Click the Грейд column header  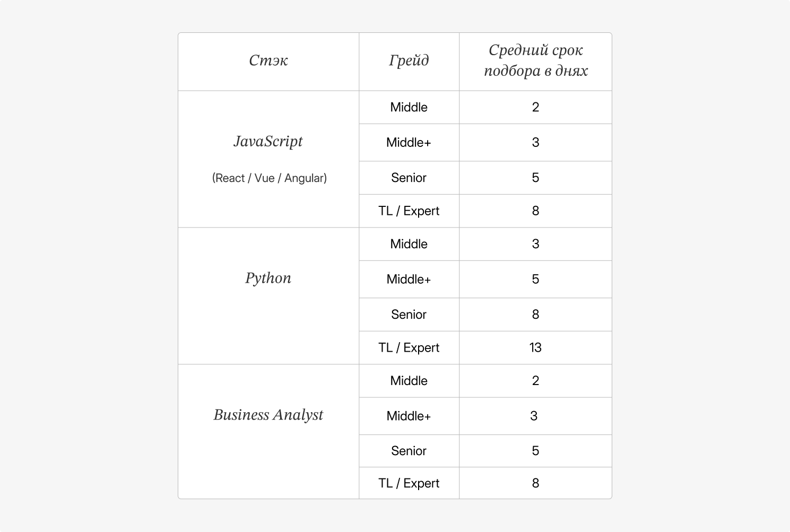tap(409, 61)
